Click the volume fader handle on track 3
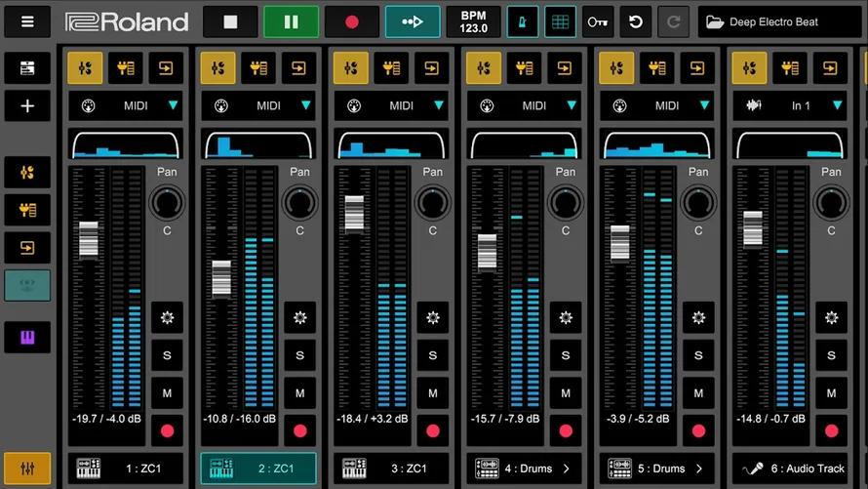Image resolution: width=868 pixels, height=489 pixels. [354, 213]
